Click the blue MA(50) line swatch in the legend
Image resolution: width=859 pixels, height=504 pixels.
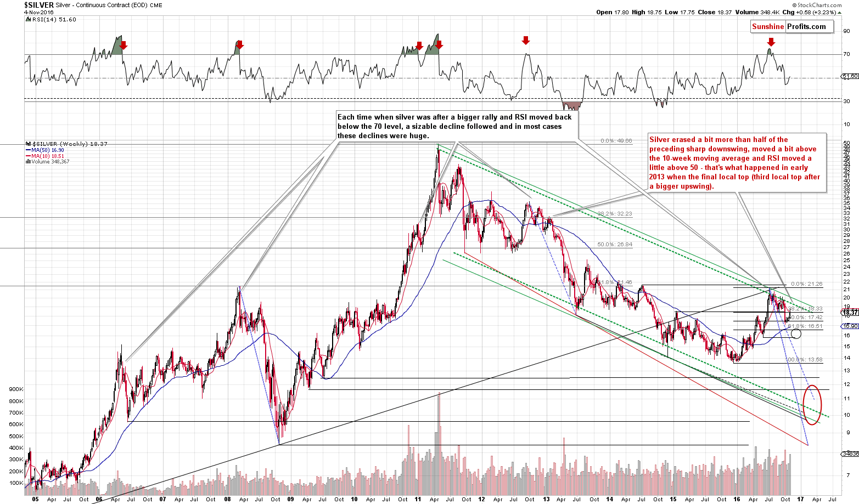coord(28,150)
